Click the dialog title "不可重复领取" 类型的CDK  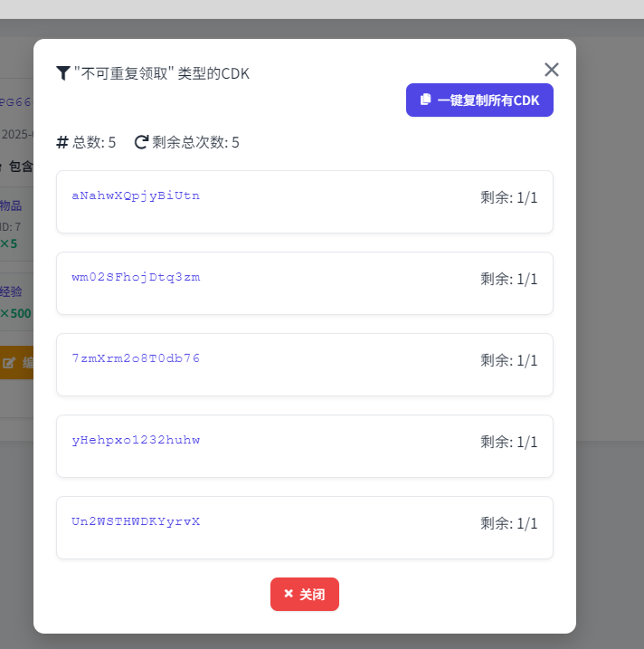162,73
